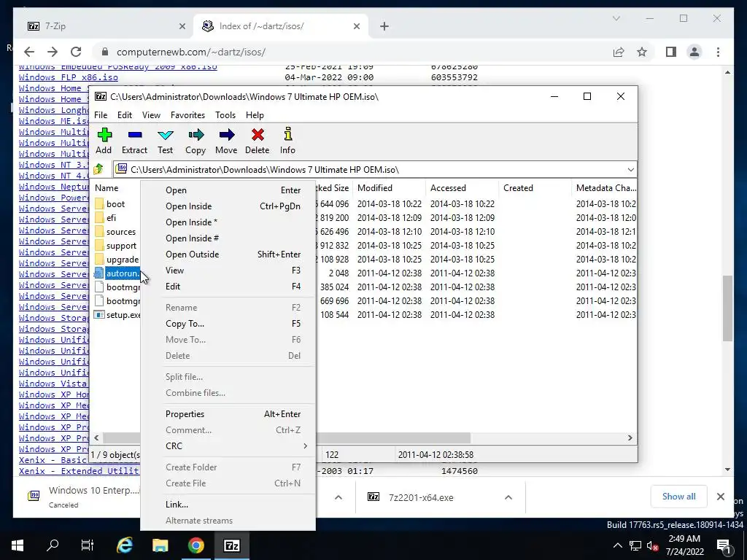Open the Chrome profile avatar icon
The image size is (747, 560).
coord(694,52)
